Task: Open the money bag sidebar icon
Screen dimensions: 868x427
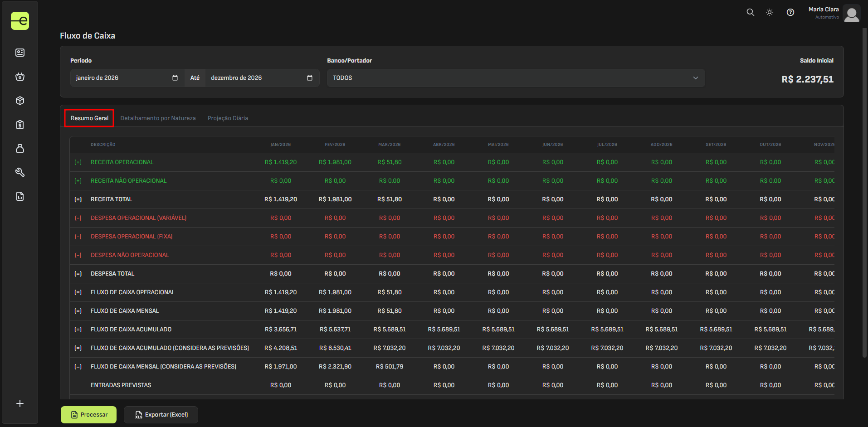Action: (x=20, y=149)
